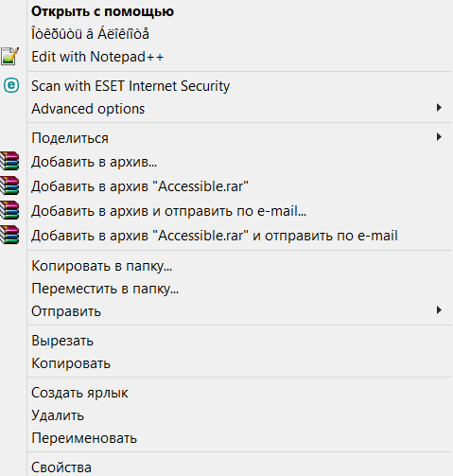Expand the Advanced options submenu arrow
Image resolution: width=453 pixels, height=476 pixels.
tap(439, 108)
